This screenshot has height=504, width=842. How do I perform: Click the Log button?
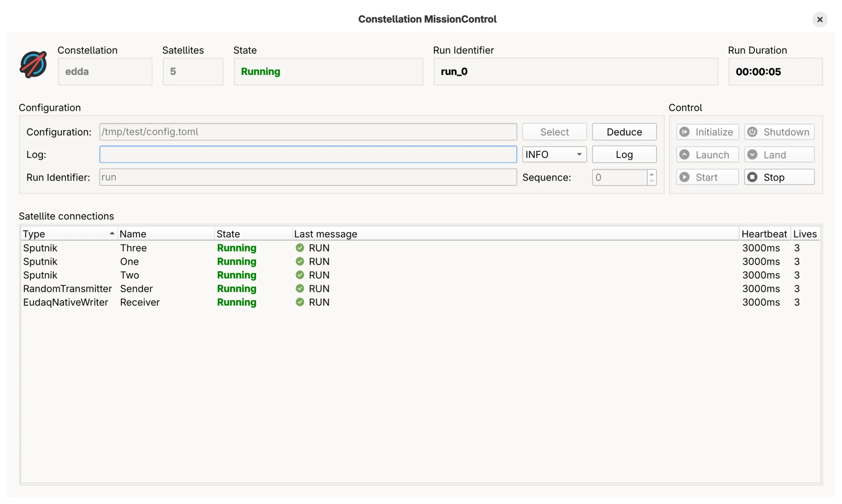(624, 154)
